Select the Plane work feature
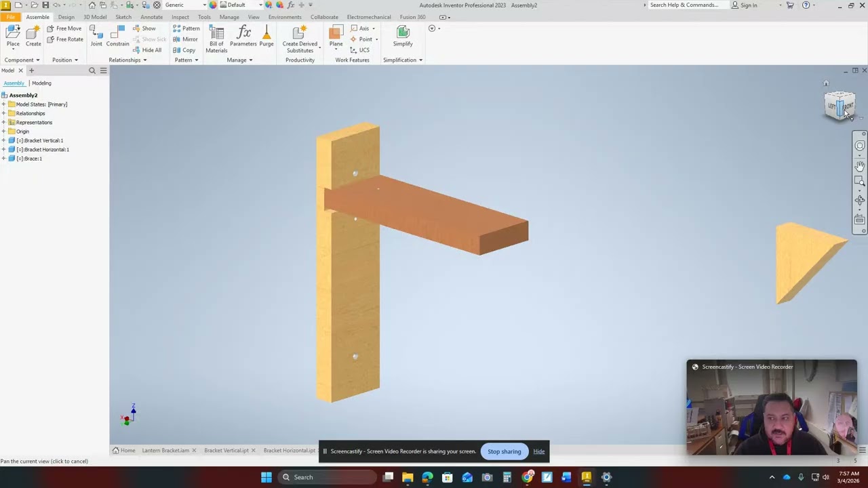 coord(336,37)
